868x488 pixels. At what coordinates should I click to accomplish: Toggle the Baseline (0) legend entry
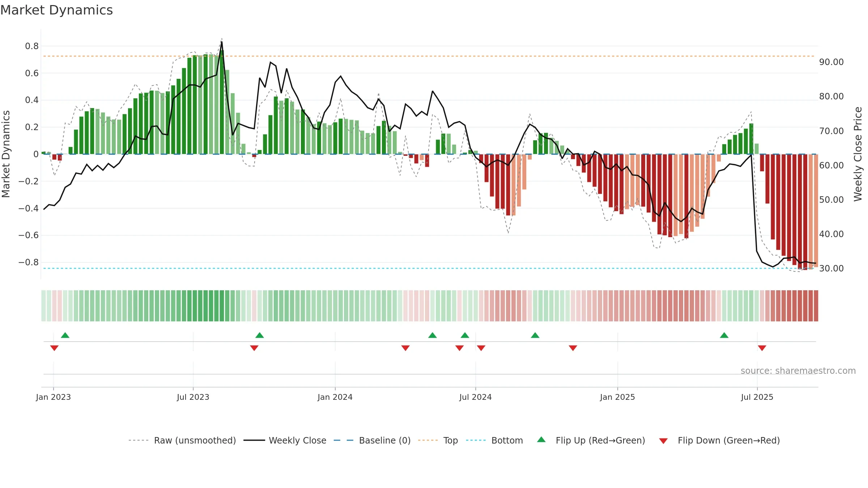pyautogui.click(x=372, y=440)
